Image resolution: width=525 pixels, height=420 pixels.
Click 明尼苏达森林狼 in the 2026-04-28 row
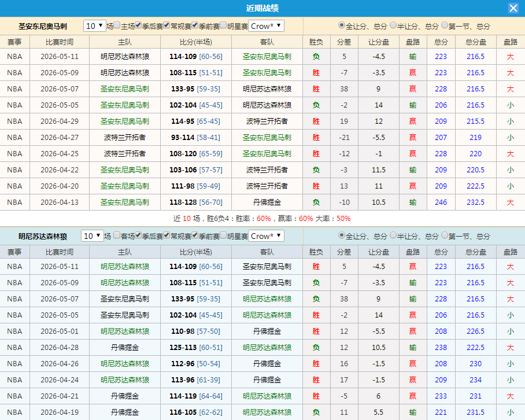[x=267, y=348]
